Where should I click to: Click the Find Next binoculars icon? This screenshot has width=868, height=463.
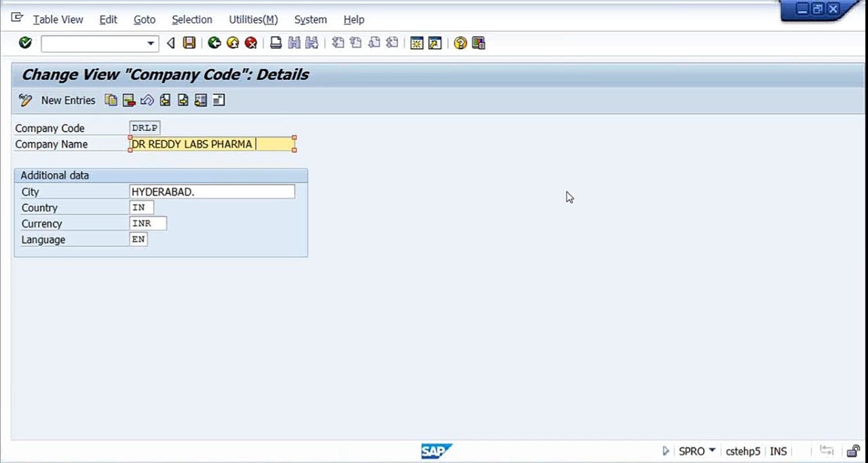click(x=312, y=43)
